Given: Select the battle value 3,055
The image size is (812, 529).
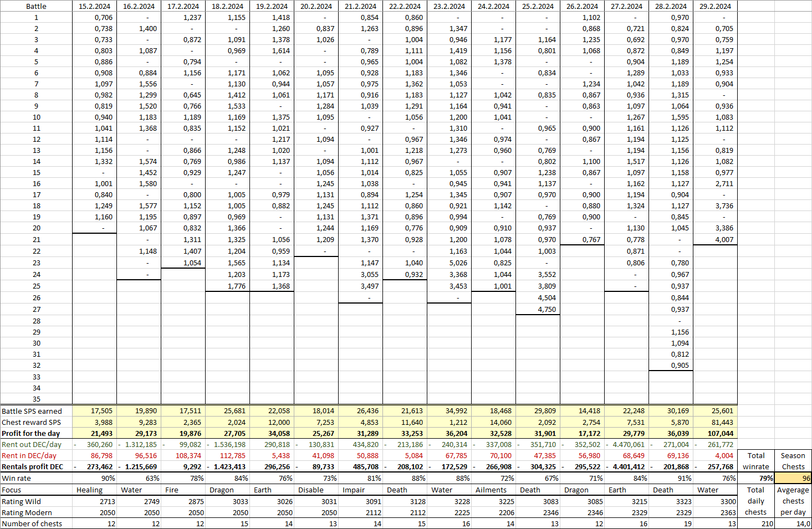Looking at the screenshot, I should pyautogui.click(x=369, y=274).
